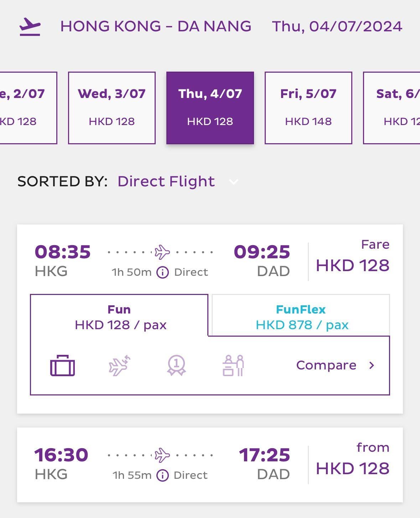The height and width of the screenshot is (518, 420).
Task: Click the priority medal icon
Action: (176, 366)
